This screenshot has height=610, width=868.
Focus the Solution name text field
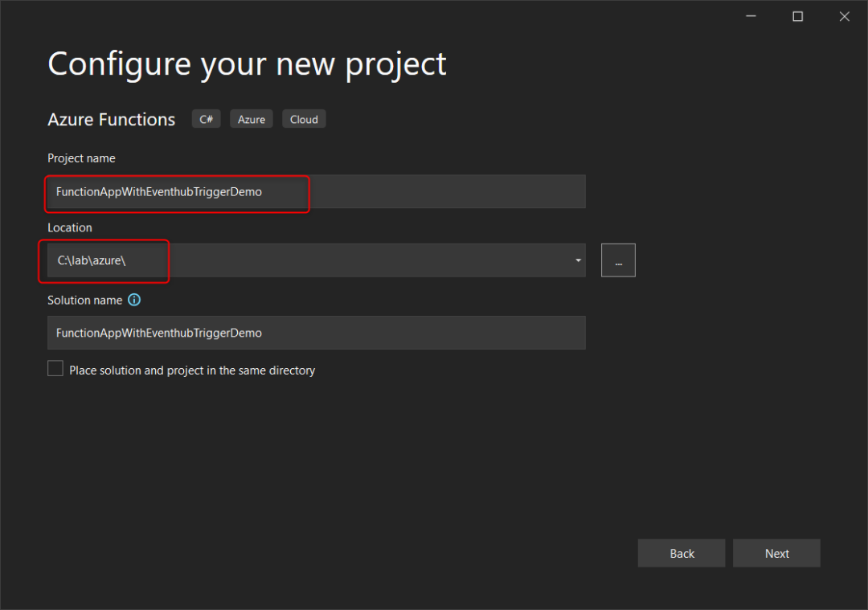316,333
